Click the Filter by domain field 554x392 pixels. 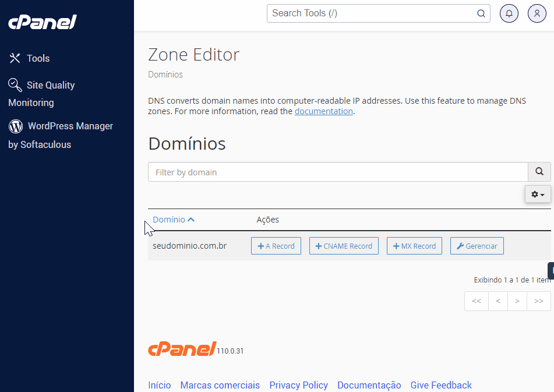(x=338, y=172)
